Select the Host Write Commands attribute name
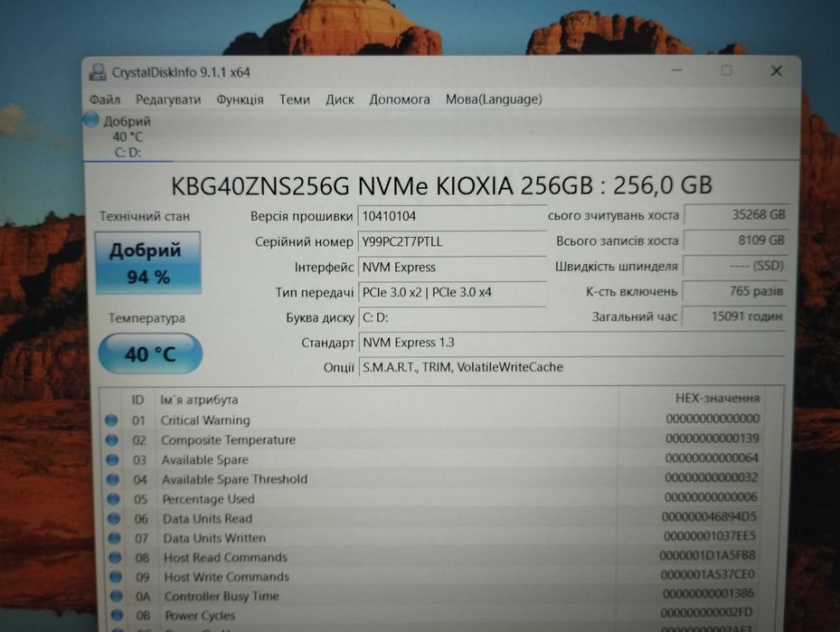The height and width of the screenshot is (632, 840). click(x=227, y=577)
